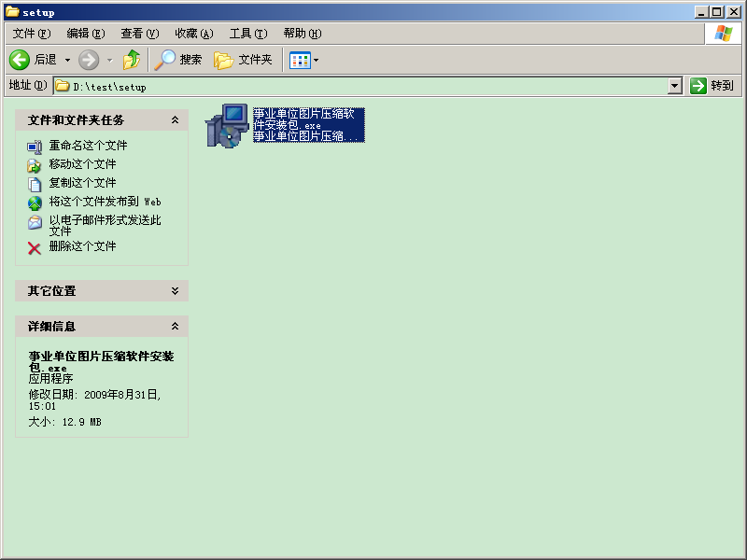The height and width of the screenshot is (560, 747).
Task: Select the installer package computer icon
Action: pyautogui.click(x=227, y=126)
